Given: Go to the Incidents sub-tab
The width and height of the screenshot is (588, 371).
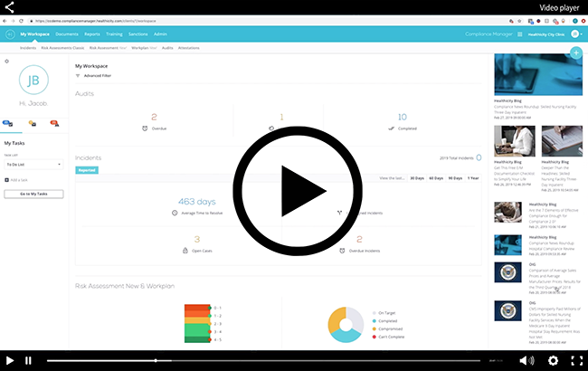Looking at the screenshot, I should click(28, 48).
